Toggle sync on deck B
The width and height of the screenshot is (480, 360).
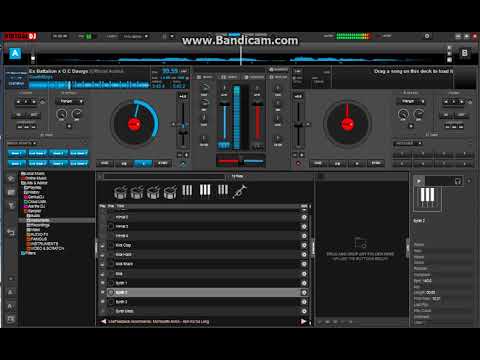pos(376,163)
